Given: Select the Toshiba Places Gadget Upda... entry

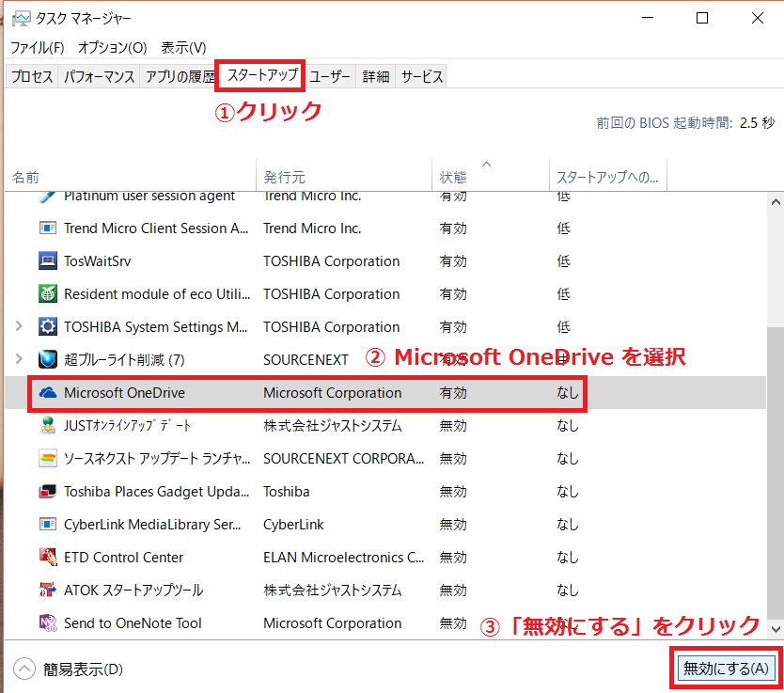Looking at the screenshot, I should pyautogui.click(x=156, y=492).
